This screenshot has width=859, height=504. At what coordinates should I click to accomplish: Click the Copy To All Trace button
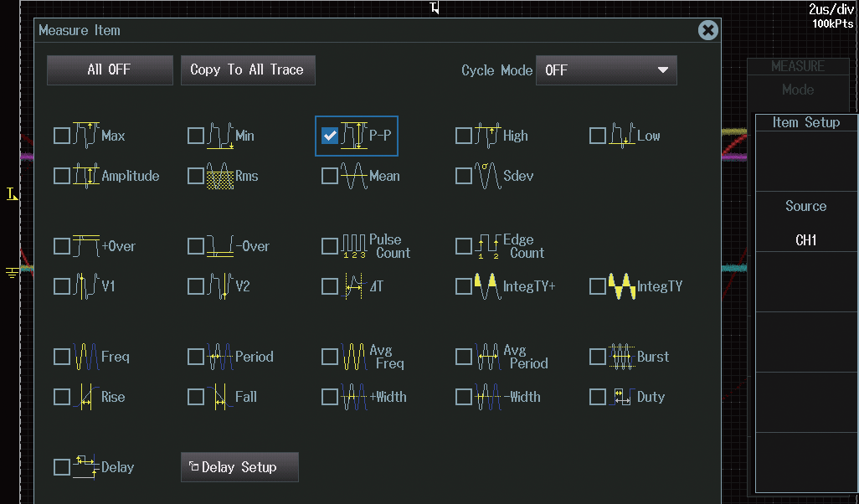pyautogui.click(x=248, y=70)
